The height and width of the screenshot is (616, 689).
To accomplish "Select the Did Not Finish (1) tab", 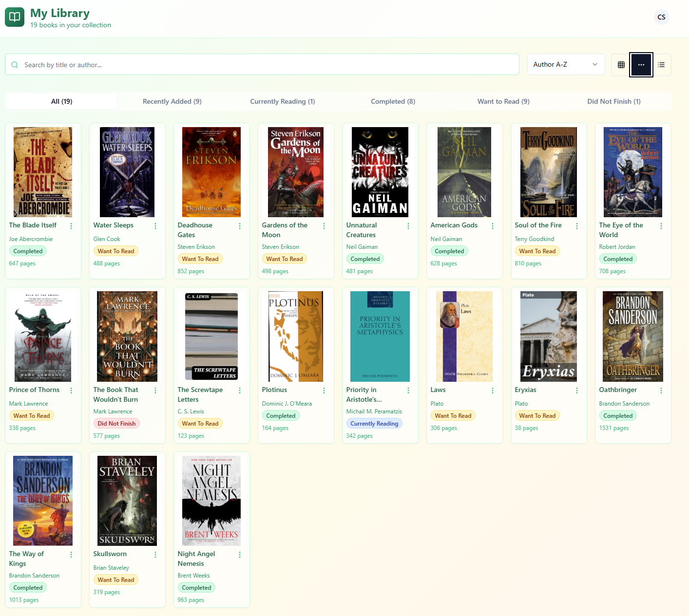I will point(614,101).
